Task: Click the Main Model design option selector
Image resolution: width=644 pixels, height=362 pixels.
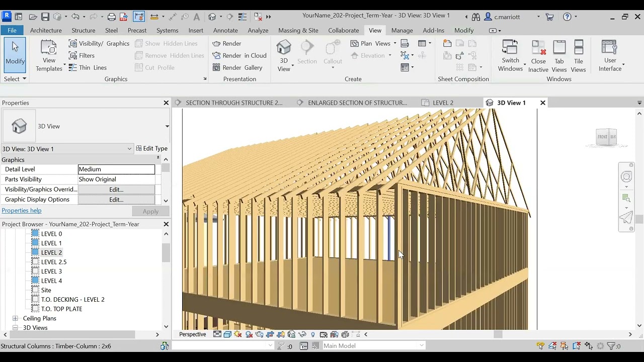Action: point(374,345)
